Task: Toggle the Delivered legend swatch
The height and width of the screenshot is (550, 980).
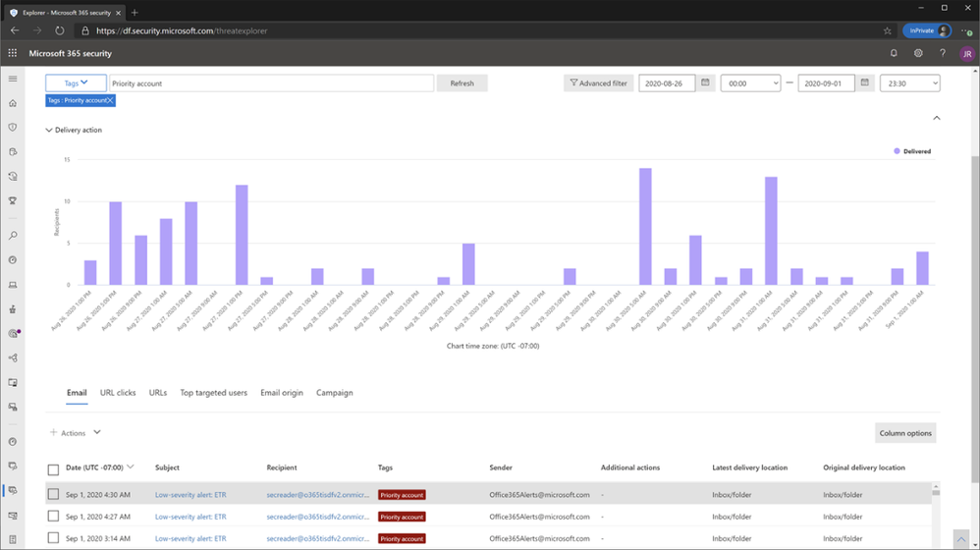Action: pos(897,151)
